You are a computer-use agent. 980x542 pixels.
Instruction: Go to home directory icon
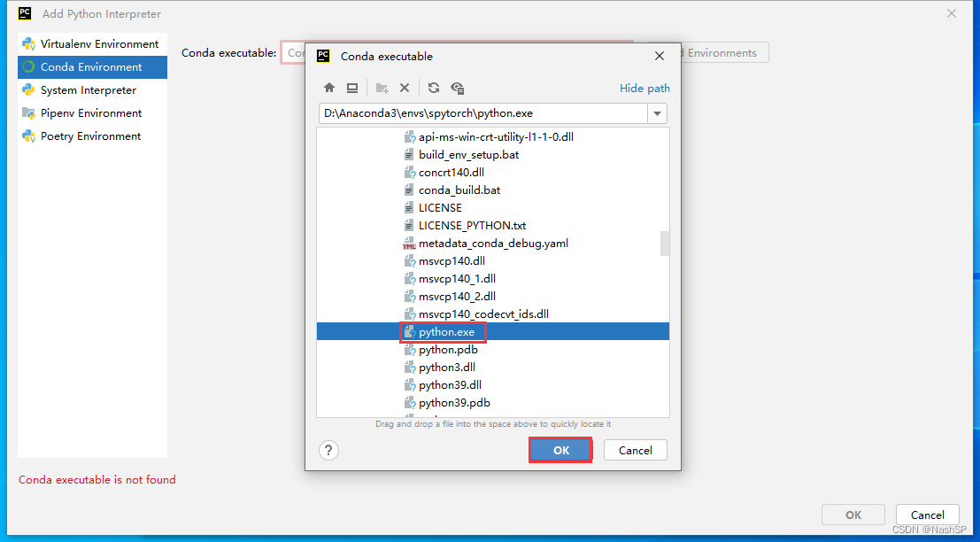(x=329, y=89)
